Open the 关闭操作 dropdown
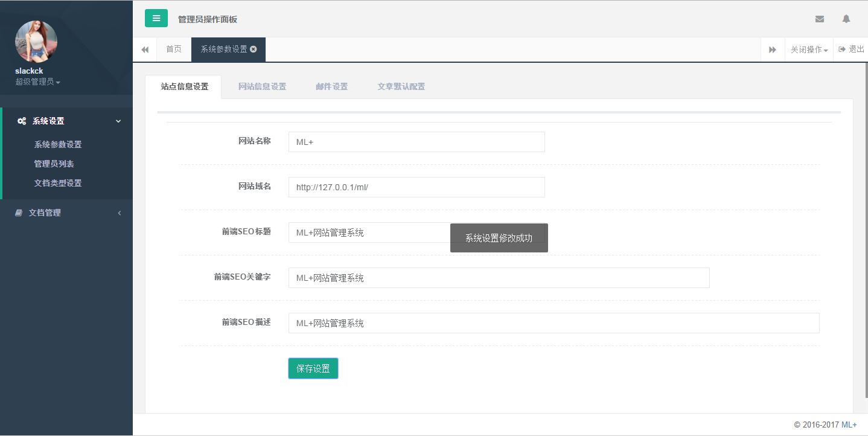Screen dimensions: 868x436 coord(809,50)
